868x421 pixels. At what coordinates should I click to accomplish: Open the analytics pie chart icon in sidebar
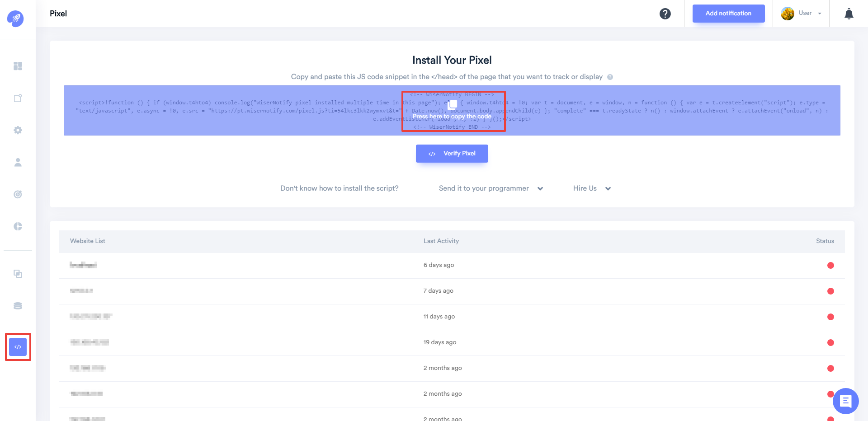pos(18,226)
